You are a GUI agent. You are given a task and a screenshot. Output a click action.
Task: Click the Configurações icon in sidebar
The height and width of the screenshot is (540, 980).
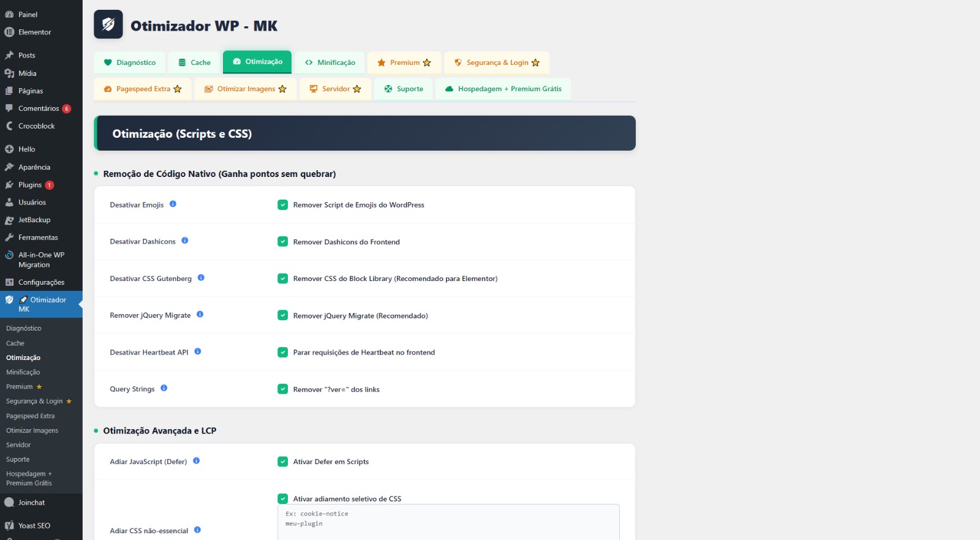pos(9,282)
